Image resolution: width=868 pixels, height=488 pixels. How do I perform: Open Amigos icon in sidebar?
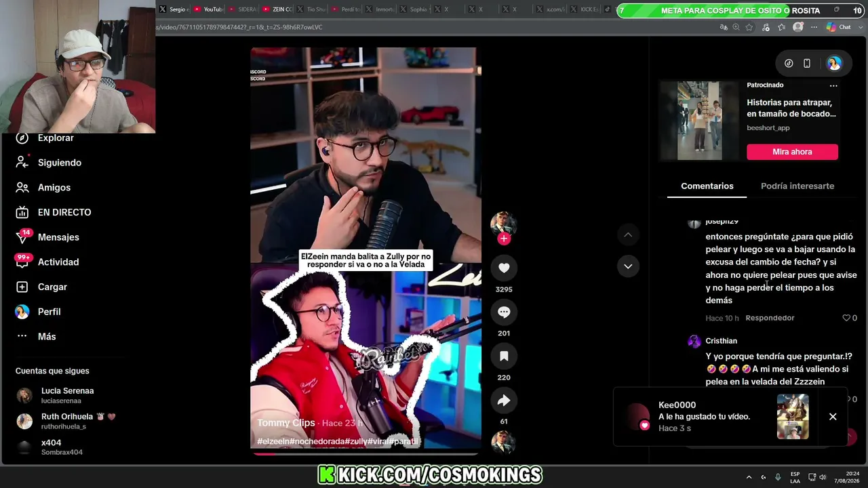[x=22, y=188]
